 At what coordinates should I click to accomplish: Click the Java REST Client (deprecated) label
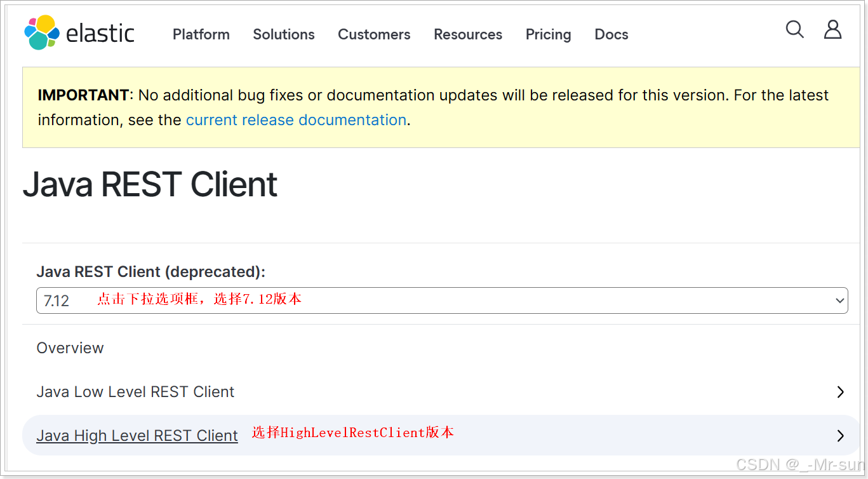[x=150, y=272]
